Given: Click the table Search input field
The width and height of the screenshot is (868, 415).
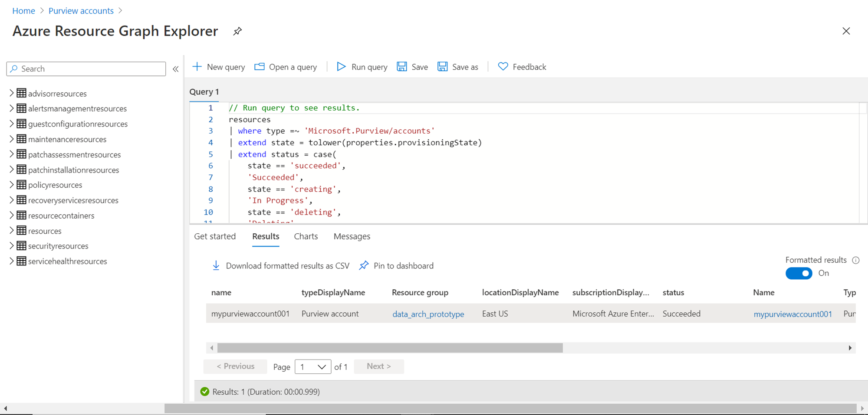Looking at the screenshot, I should click(x=91, y=69).
